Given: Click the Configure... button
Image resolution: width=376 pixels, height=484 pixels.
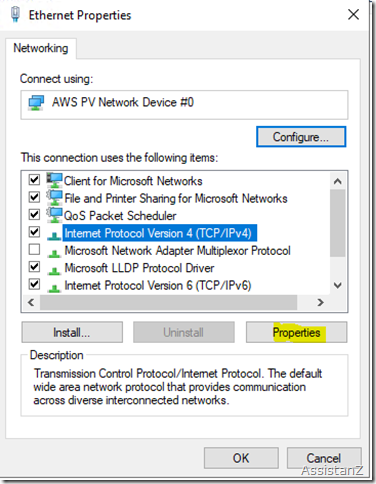Looking at the screenshot, I should pos(301,137).
